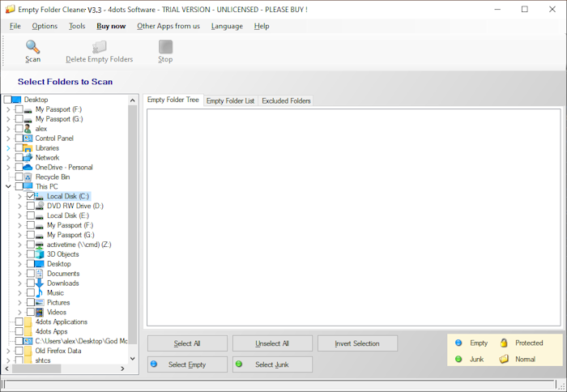Click the Music folder icon
Viewport: 567px width, 392px height.
click(40, 293)
